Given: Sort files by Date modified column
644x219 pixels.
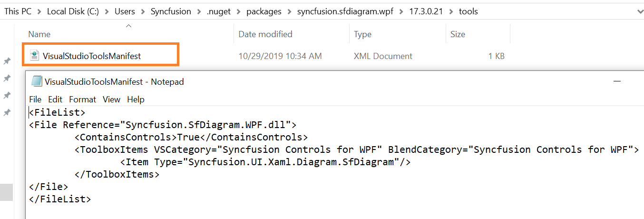Looking at the screenshot, I should click(265, 34).
